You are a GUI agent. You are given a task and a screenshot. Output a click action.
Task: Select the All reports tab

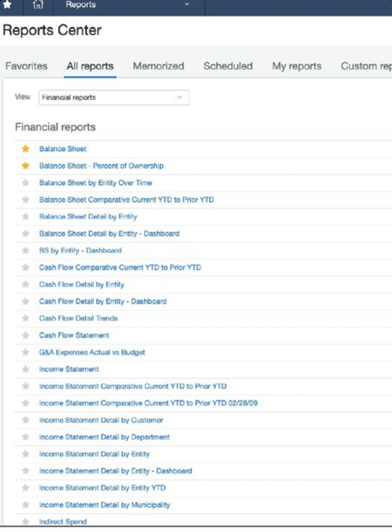tap(90, 66)
